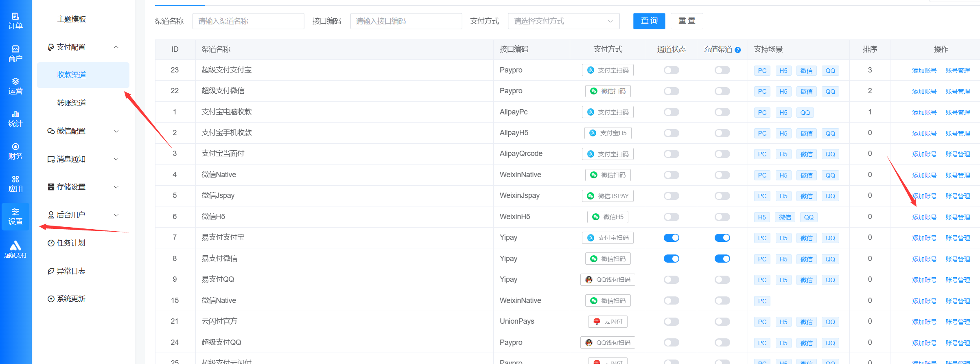
Task: Click the 重置 reset button
Action: point(687,21)
